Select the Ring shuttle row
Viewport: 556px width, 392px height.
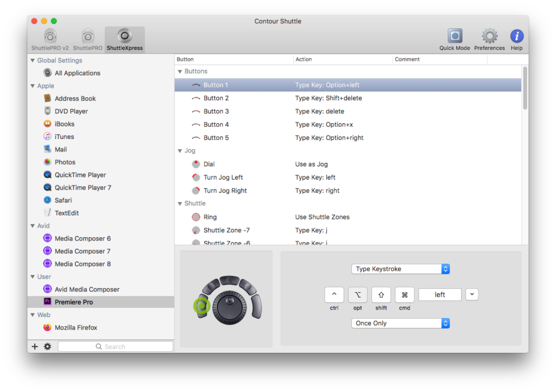coord(348,217)
